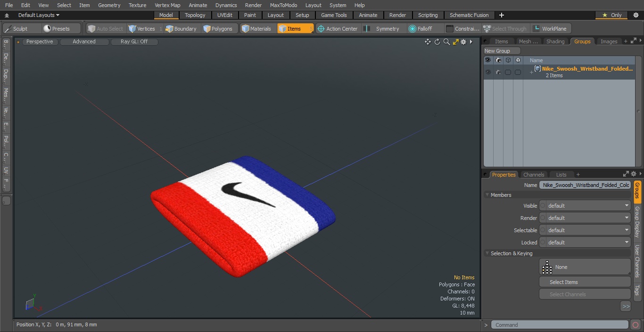
Task: Open the Vertex Map menu
Action: 167,5
